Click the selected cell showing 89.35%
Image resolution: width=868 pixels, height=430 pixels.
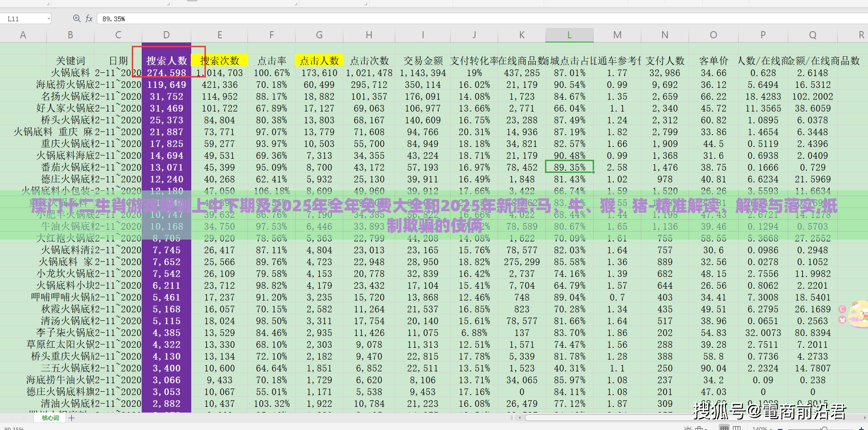570,167
